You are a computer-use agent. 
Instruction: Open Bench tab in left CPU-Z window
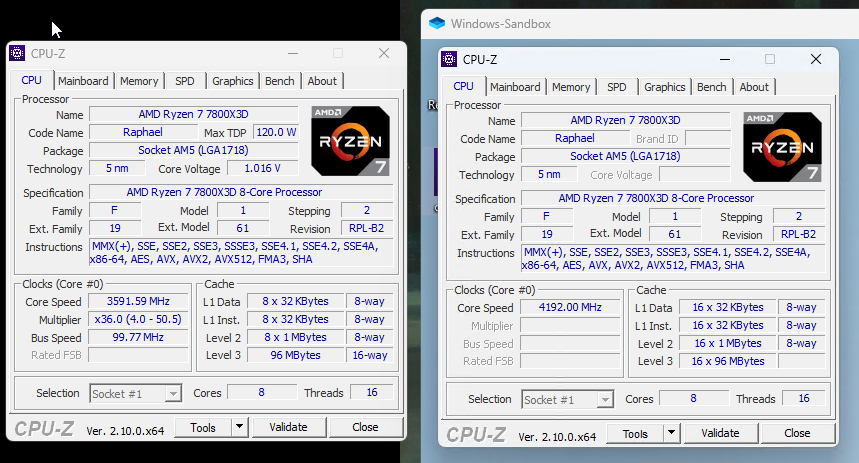280,81
